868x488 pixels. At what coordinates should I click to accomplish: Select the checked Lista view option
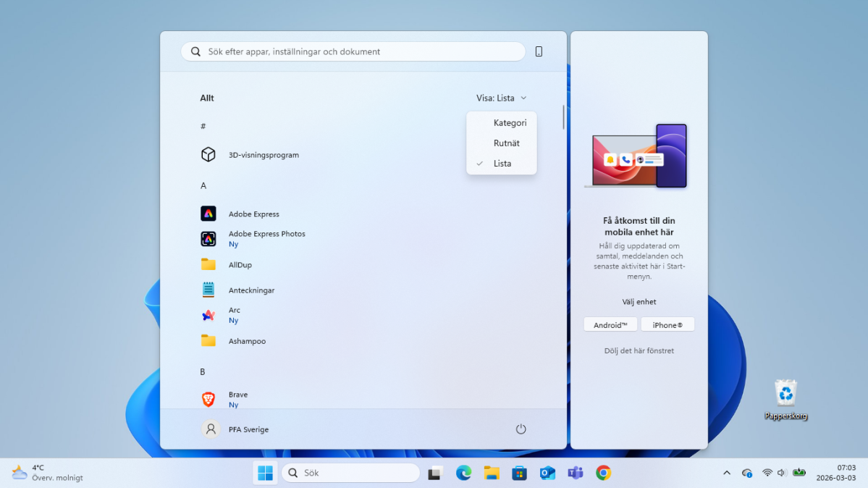[x=502, y=164]
